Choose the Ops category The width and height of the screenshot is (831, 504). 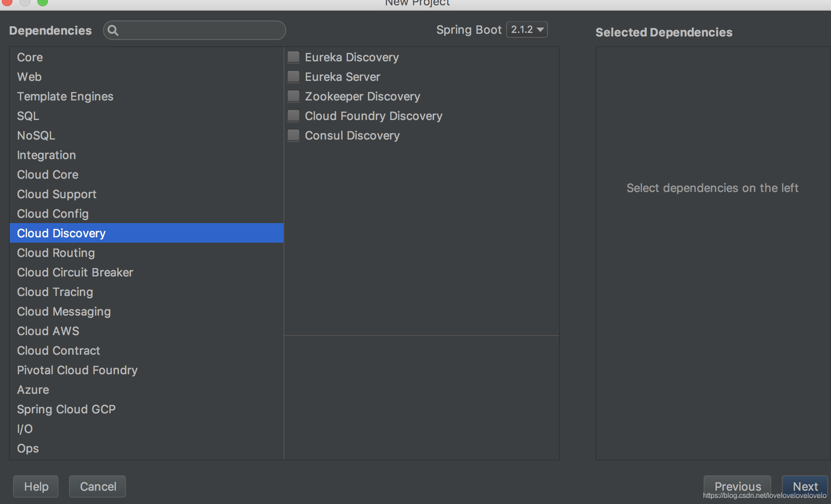tap(147, 448)
